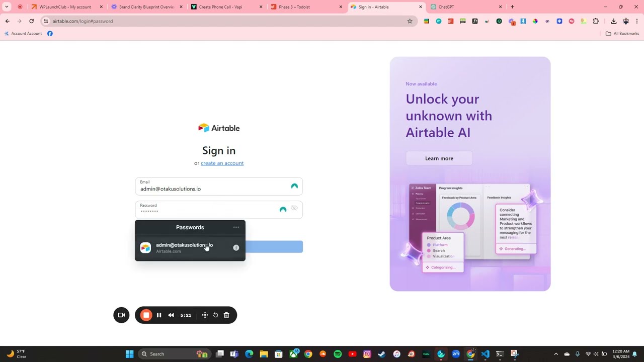Open the Facebook bookmark
644x362 pixels.
coord(50,34)
